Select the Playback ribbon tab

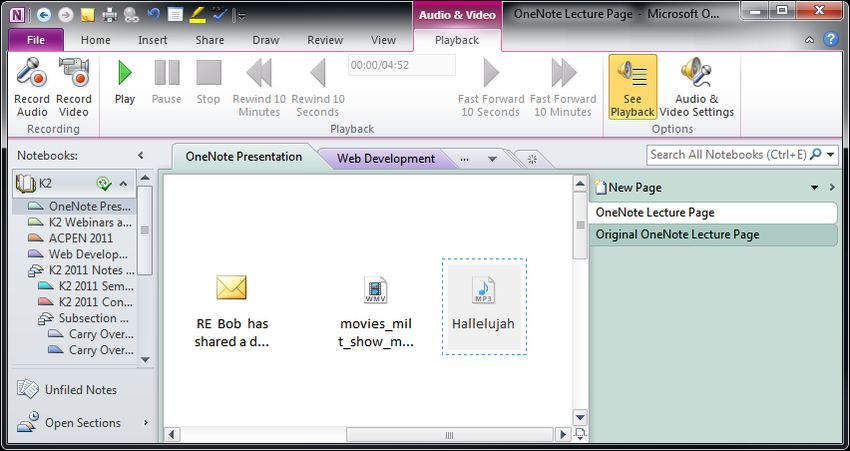tap(457, 40)
